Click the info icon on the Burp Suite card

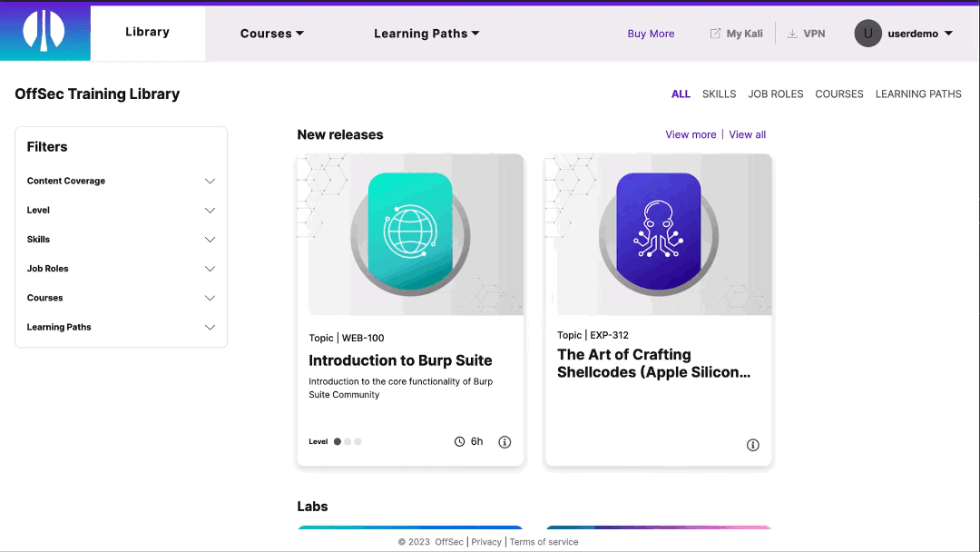coord(505,442)
